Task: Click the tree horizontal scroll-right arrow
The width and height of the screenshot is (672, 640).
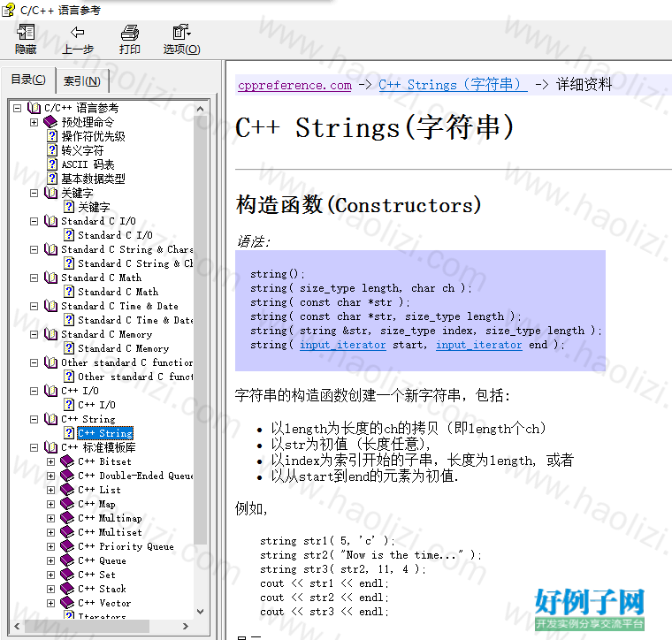Action: 186,626
